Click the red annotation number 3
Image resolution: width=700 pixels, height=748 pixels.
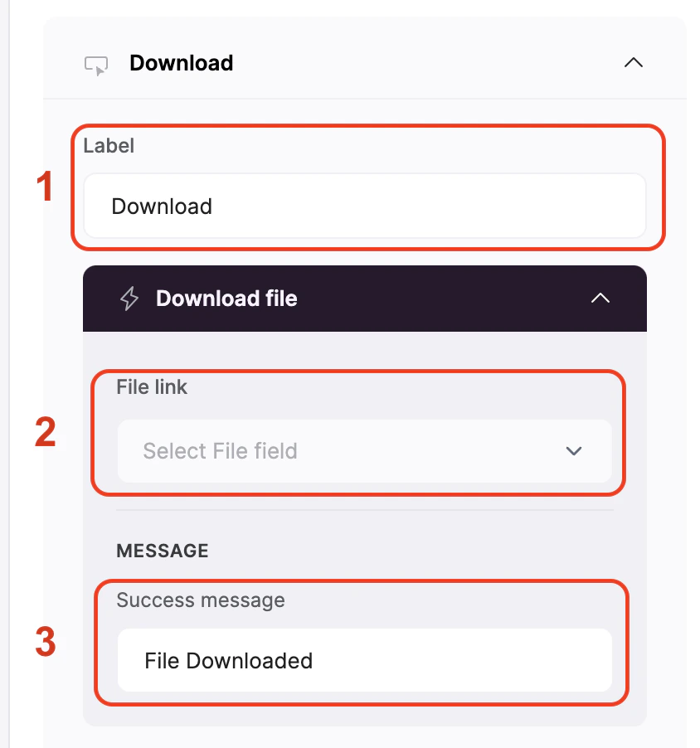(46, 642)
